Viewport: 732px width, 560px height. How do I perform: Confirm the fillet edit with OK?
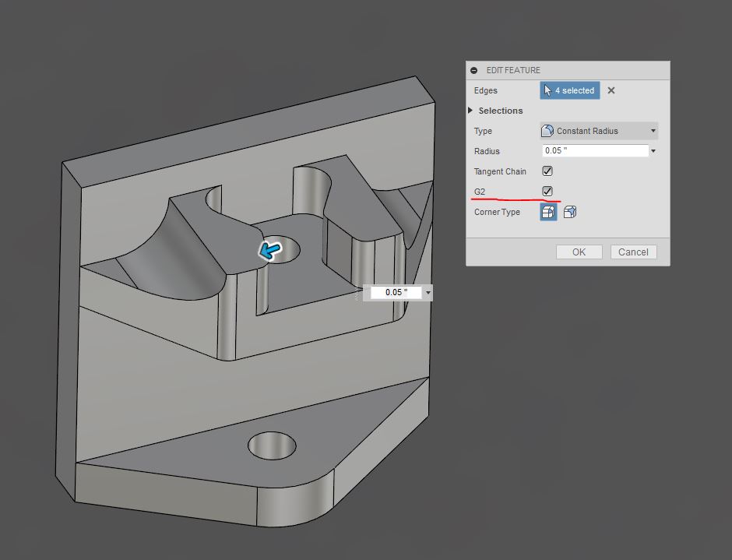(578, 252)
